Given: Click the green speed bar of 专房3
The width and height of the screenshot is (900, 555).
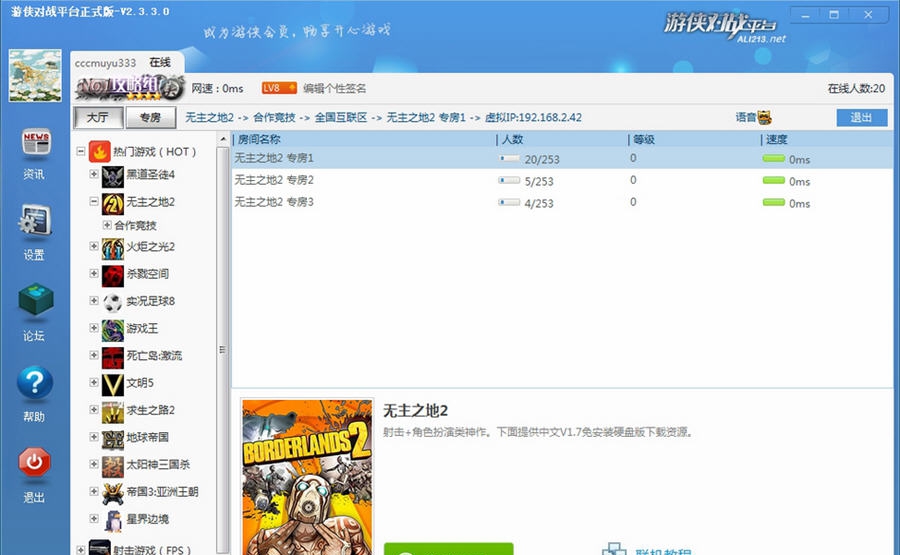Looking at the screenshot, I should tap(773, 202).
